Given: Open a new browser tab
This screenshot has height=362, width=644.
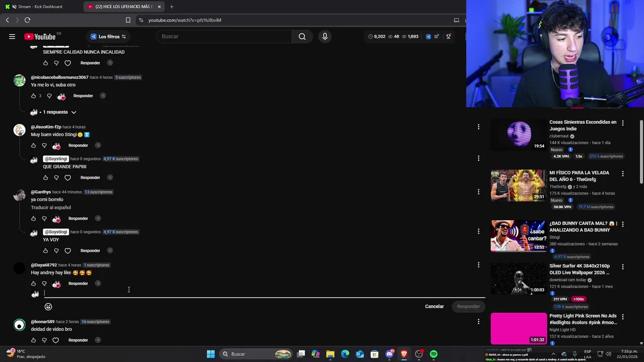Looking at the screenshot, I should [172, 7].
